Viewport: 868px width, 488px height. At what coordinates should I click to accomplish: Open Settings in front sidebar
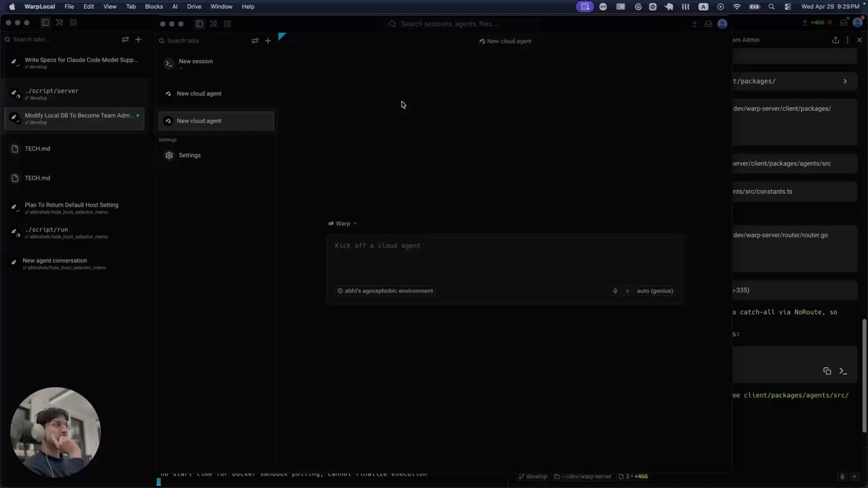216,155
